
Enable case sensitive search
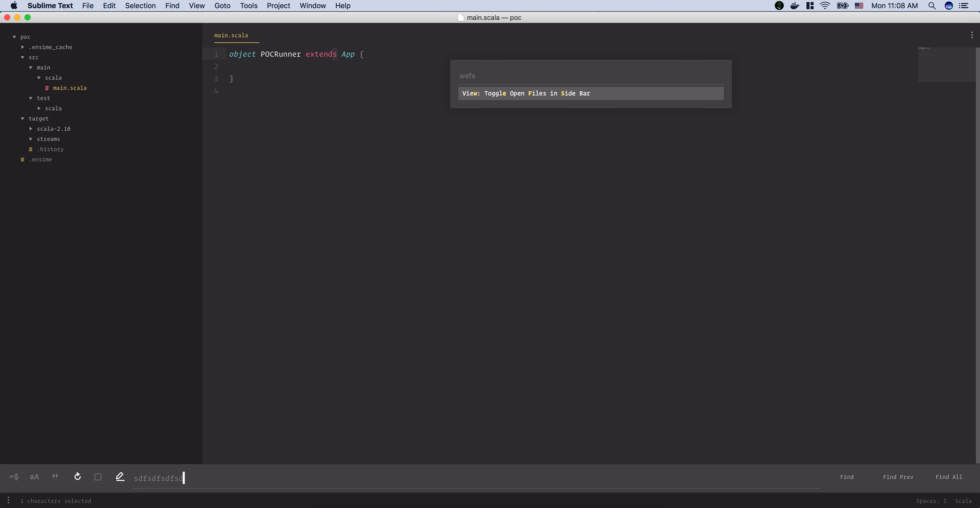click(34, 477)
